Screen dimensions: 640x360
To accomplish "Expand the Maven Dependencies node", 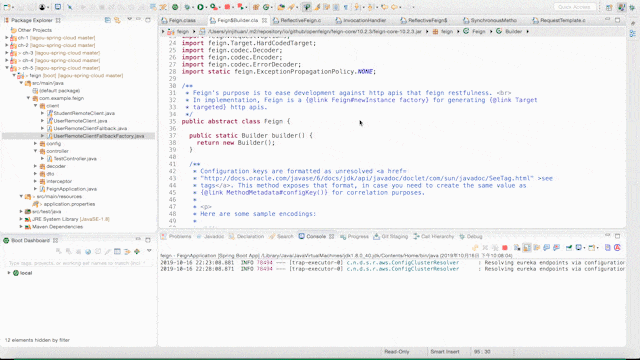I will click(x=21, y=227).
